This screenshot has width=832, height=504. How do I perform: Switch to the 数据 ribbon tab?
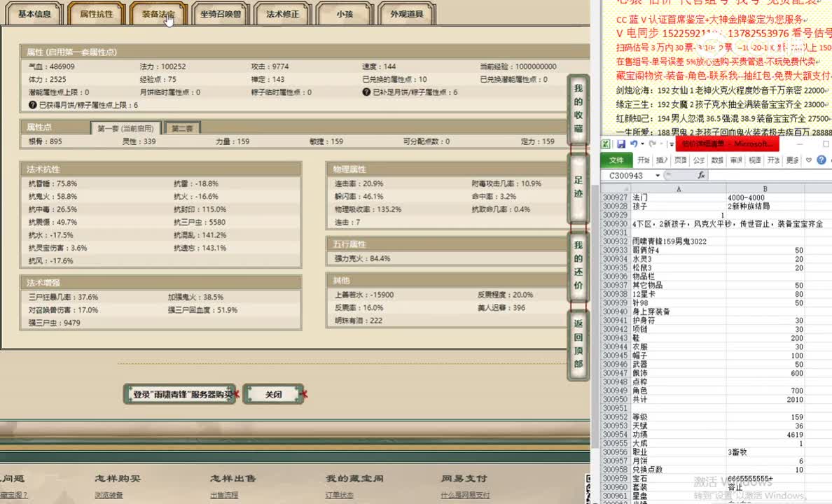(x=719, y=160)
